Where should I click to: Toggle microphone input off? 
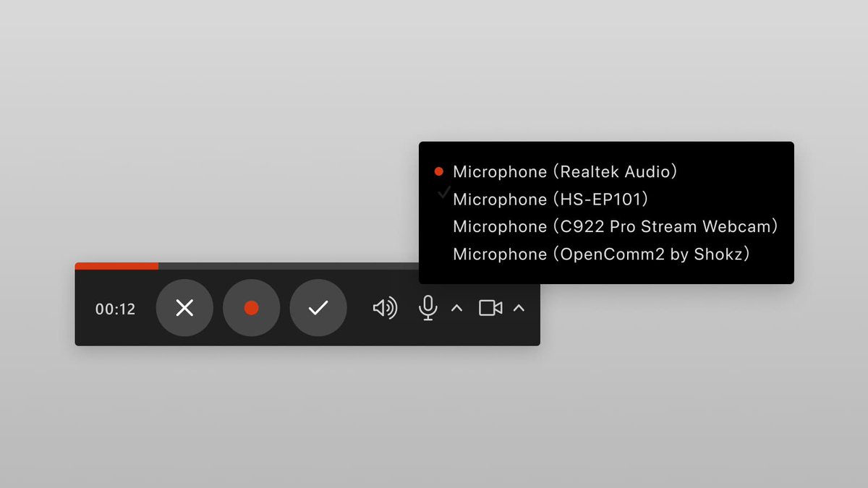coord(428,308)
